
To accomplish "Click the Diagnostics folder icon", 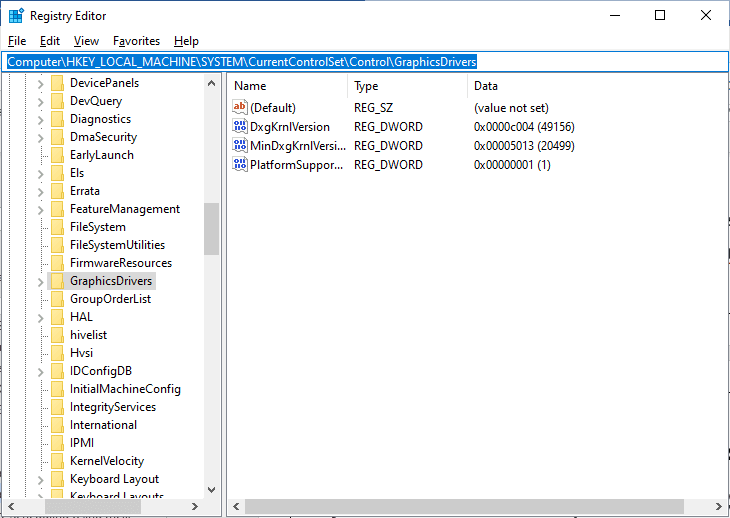I will 57,119.
